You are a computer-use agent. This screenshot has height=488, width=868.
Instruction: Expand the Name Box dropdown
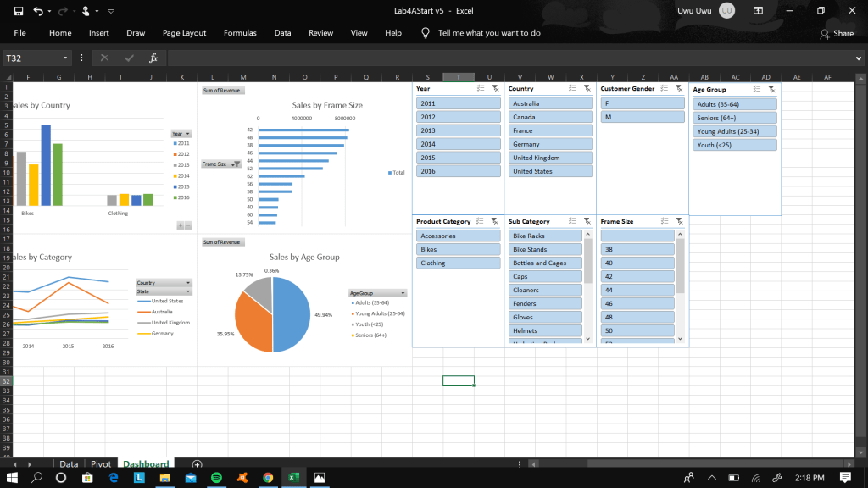coord(65,58)
